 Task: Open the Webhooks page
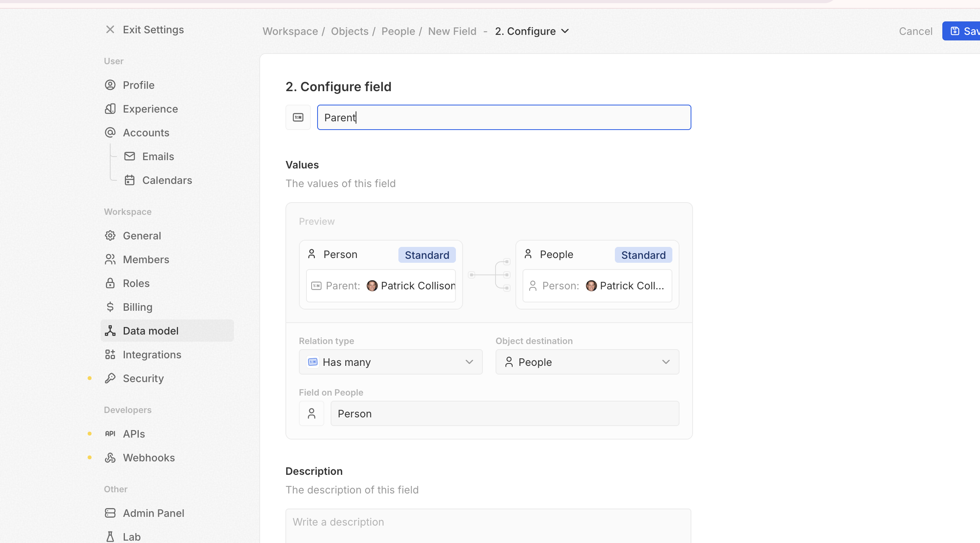167,458
